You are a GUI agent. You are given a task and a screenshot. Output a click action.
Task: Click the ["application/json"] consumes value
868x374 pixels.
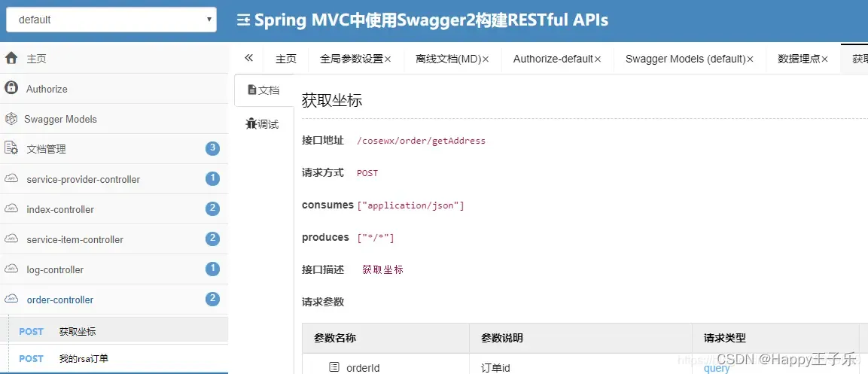coord(410,205)
